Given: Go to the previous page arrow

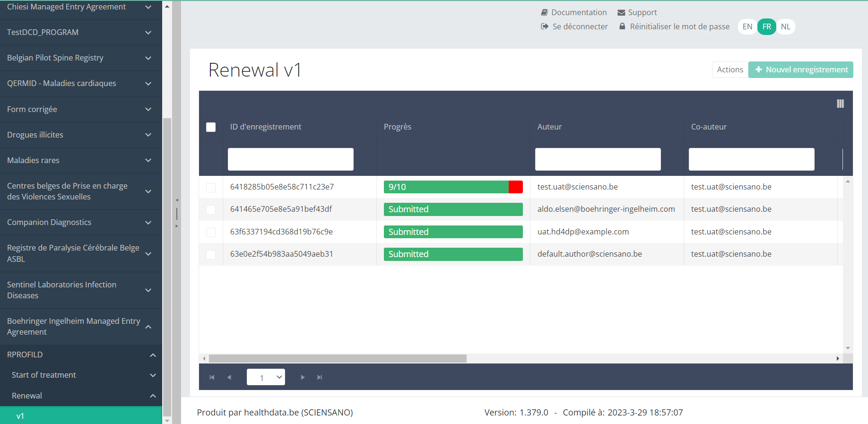Looking at the screenshot, I should coord(229,377).
